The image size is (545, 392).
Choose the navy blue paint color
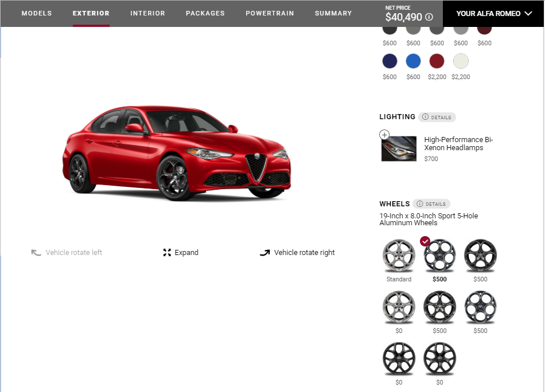point(390,61)
